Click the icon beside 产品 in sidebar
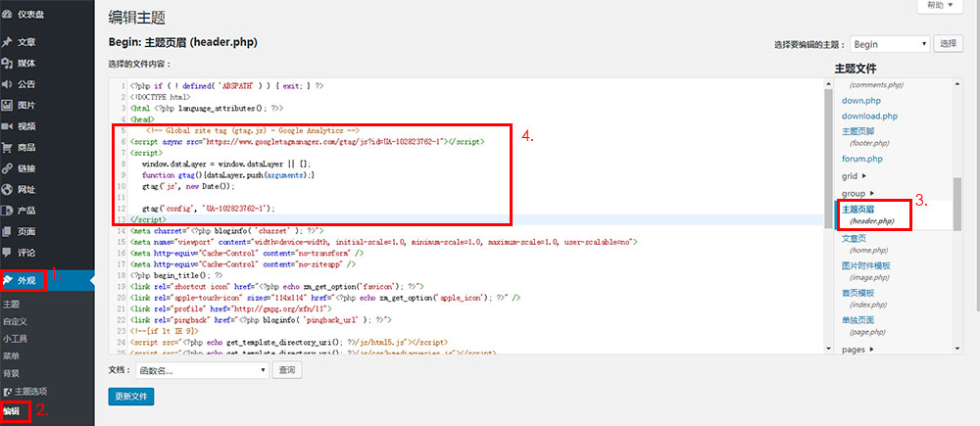980x426 pixels. 8,212
